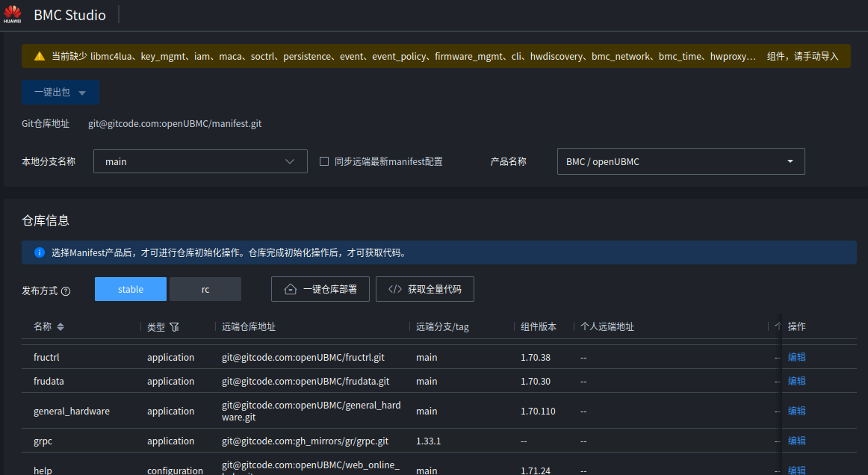Click 编辑 link for grpc row
This screenshot has height=475, width=868.
[797, 441]
